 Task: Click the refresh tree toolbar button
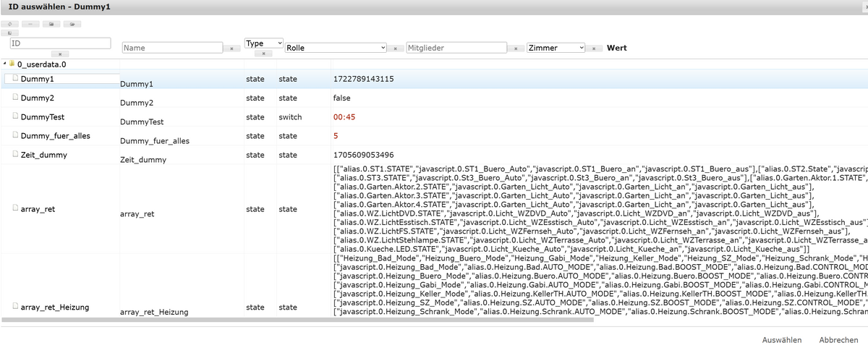coord(11,24)
